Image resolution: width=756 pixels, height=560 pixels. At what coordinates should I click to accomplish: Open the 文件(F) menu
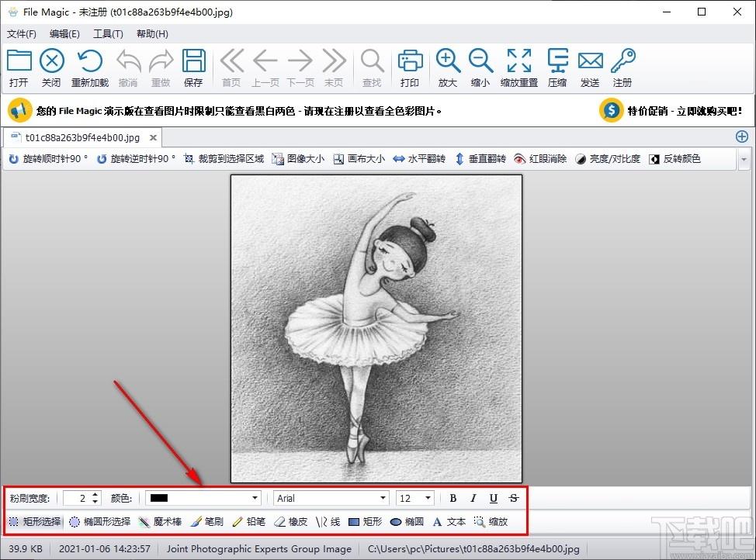pyautogui.click(x=22, y=33)
